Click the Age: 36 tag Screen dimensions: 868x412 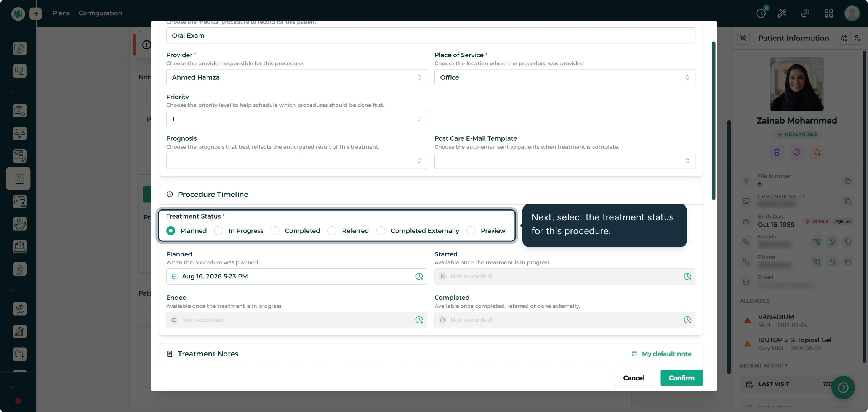click(843, 221)
